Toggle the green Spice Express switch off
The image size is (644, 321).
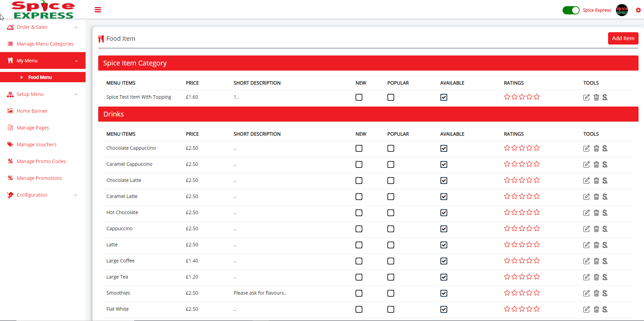pyautogui.click(x=571, y=10)
